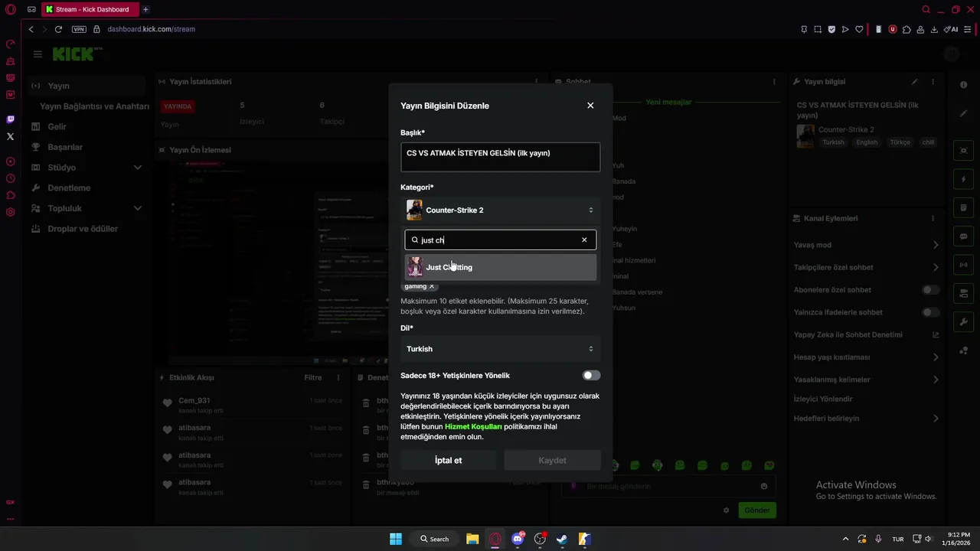
Task: Click the chat bubble icon in right toolbar
Action: click(963, 236)
